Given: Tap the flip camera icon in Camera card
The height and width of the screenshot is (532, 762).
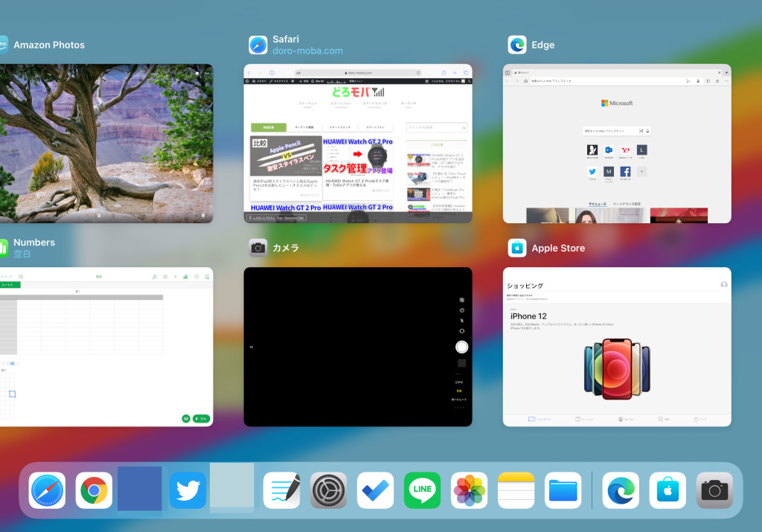Looking at the screenshot, I should coord(461,331).
